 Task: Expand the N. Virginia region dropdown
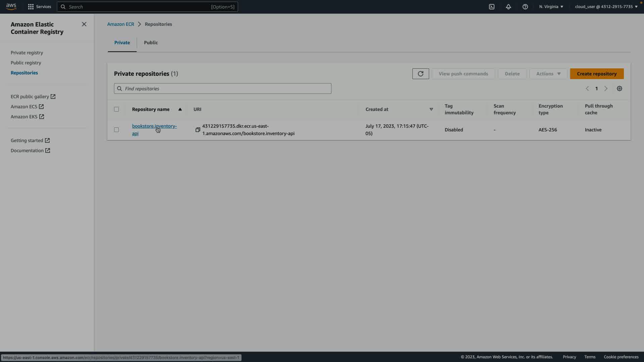(x=551, y=7)
